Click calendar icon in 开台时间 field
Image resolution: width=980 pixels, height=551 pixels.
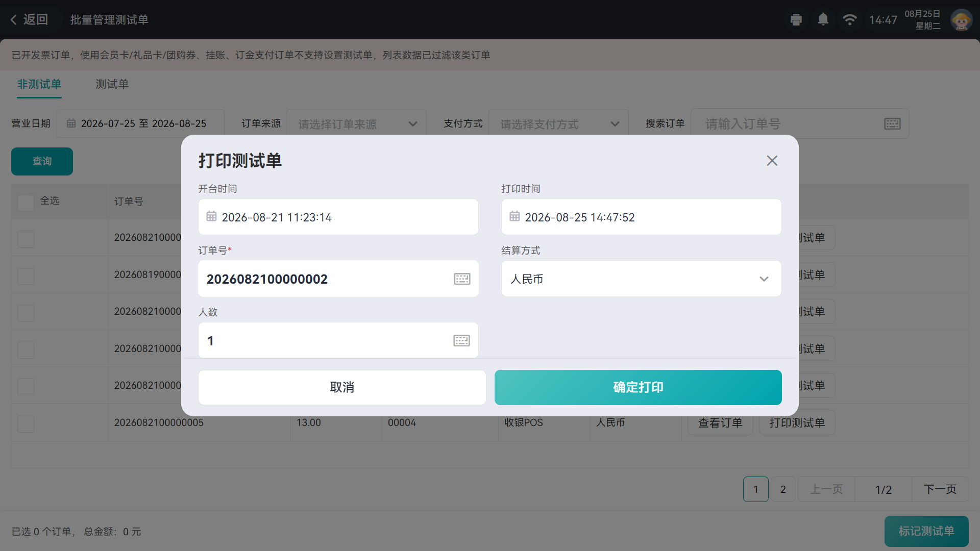tap(211, 216)
